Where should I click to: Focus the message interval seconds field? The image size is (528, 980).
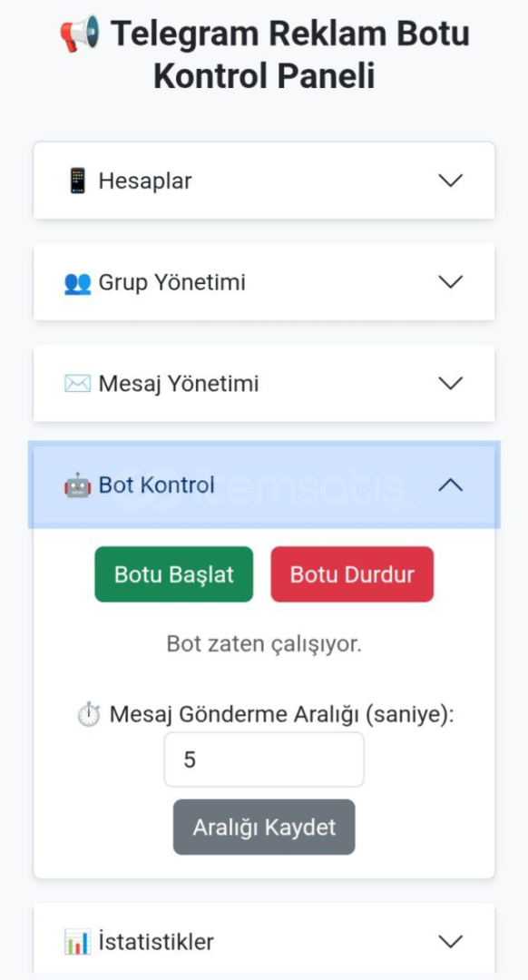pyautogui.click(x=264, y=760)
